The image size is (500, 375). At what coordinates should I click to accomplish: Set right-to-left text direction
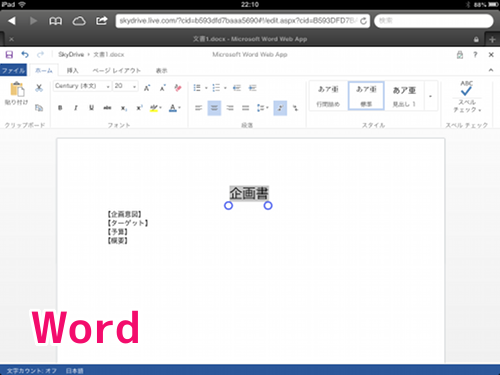(295, 108)
